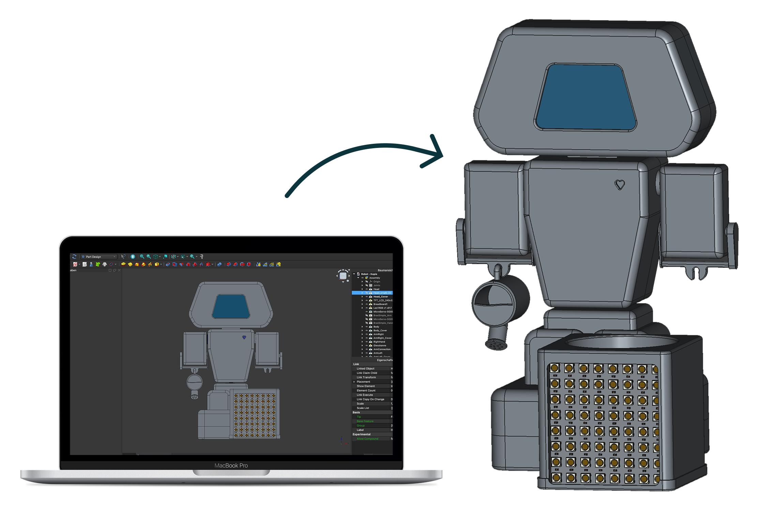This screenshot has height=532, width=763.
Task: Toggle visibility eye of Head_Cover
Action: click(367, 297)
